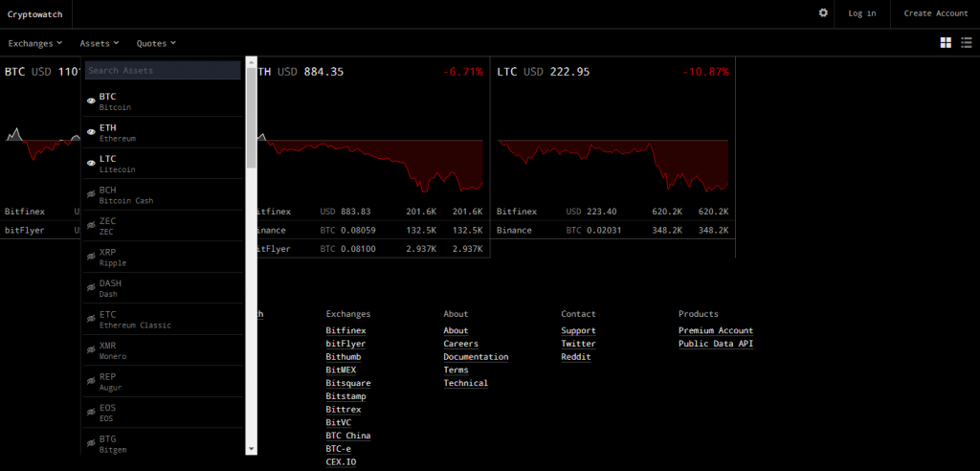Image resolution: width=980 pixels, height=471 pixels.
Task: Go to Cryptowatch home logo
Action: [35, 13]
